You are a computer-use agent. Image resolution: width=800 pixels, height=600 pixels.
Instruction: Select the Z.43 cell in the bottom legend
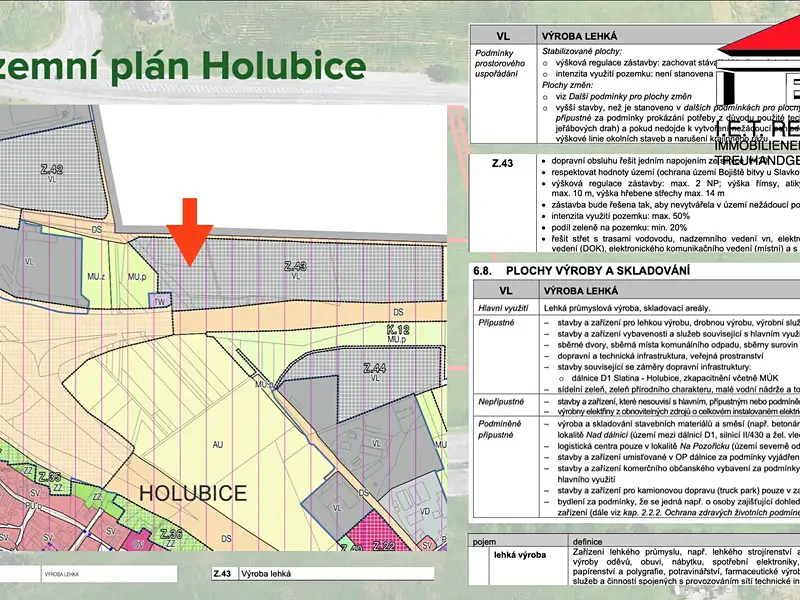pyautogui.click(x=222, y=573)
